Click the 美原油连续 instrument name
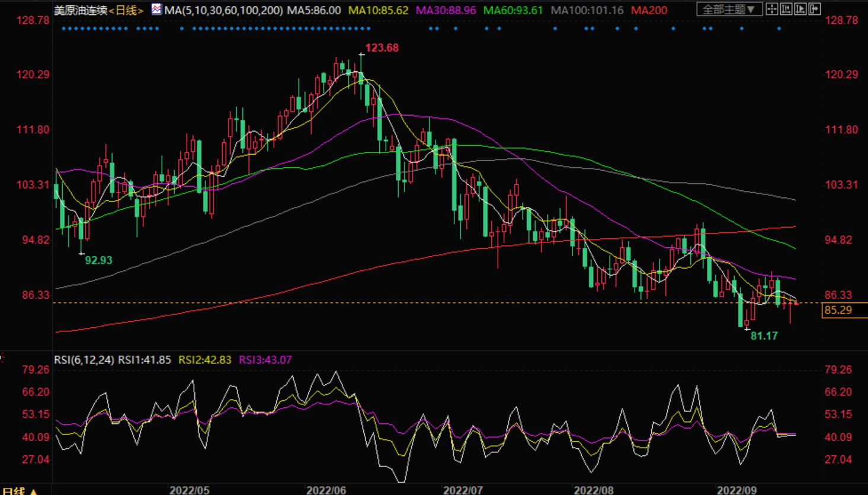868x495 pixels. 81,11
